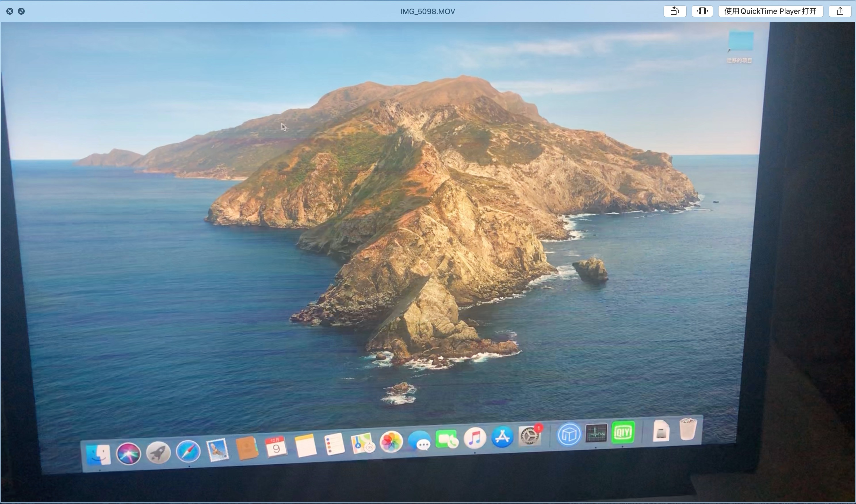Open Safari compass icon
This screenshot has height=504, width=856.
point(188,451)
